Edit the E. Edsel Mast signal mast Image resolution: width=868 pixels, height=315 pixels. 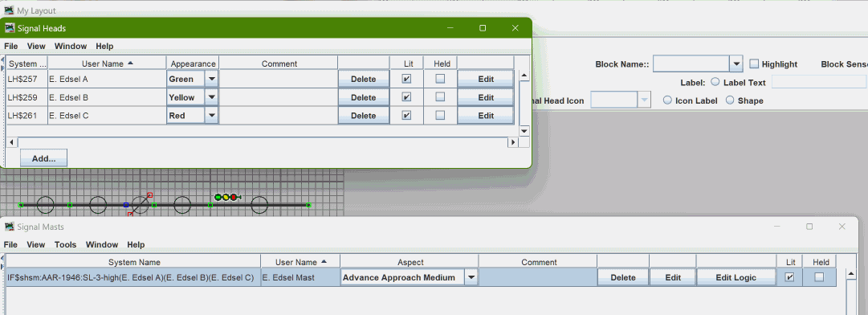point(673,277)
